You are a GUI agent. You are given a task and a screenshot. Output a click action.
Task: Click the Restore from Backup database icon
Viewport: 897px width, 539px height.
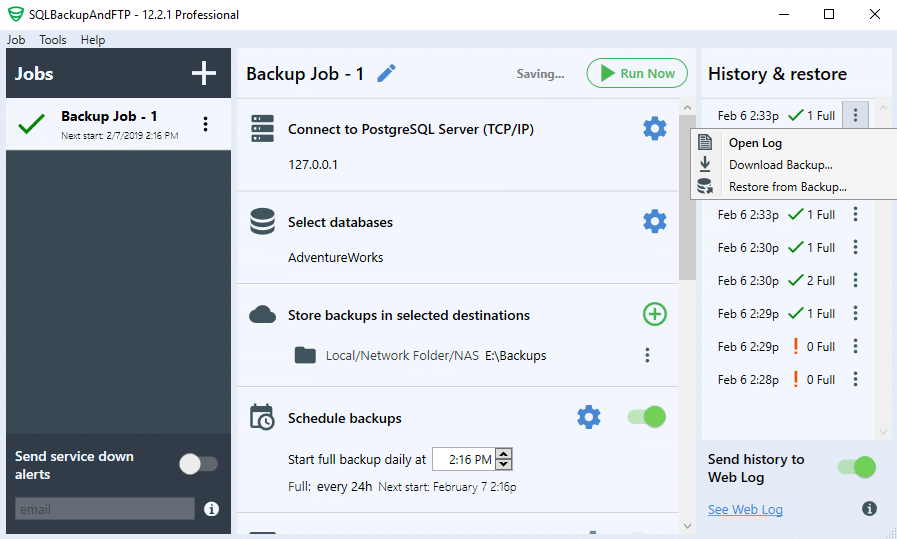tap(705, 186)
